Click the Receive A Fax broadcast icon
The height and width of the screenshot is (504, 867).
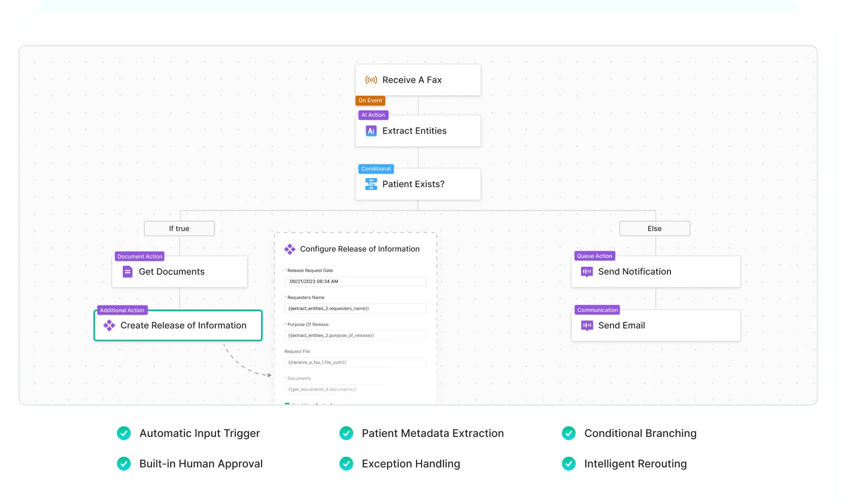[371, 80]
